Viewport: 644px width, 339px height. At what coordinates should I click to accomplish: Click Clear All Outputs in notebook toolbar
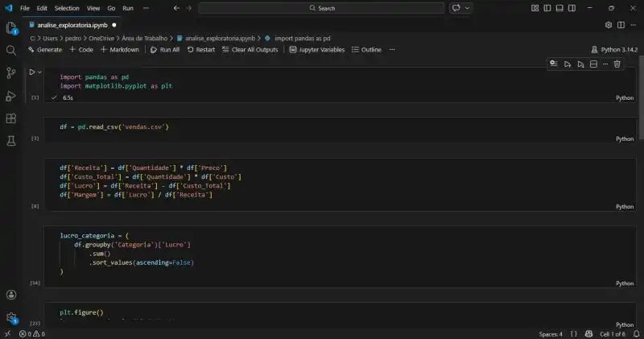point(250,49)
